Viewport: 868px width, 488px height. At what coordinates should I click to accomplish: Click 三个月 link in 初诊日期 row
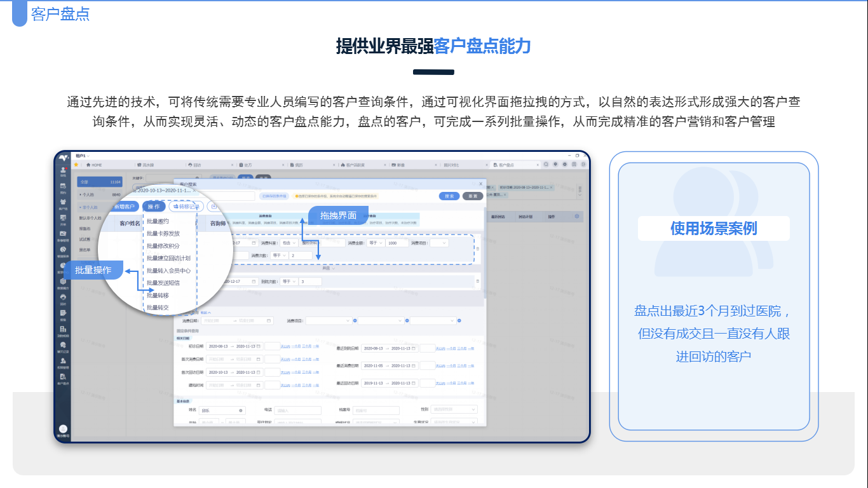(x=306, y=346)
